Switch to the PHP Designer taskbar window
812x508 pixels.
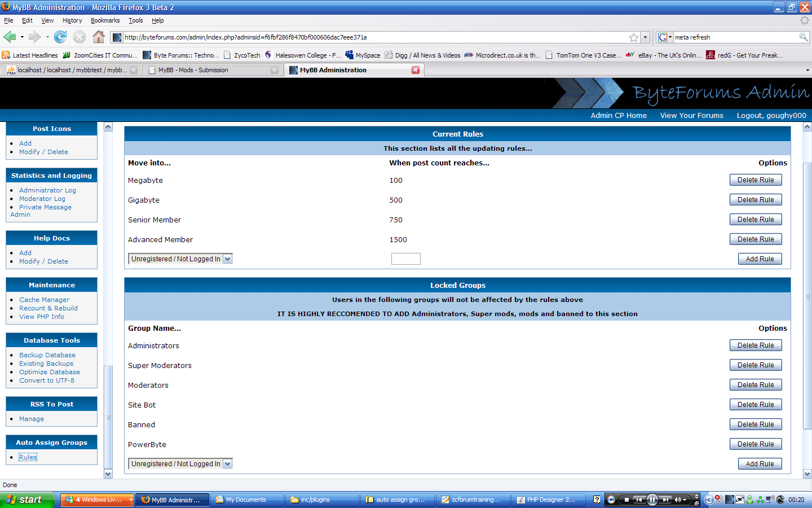point(548,500)
